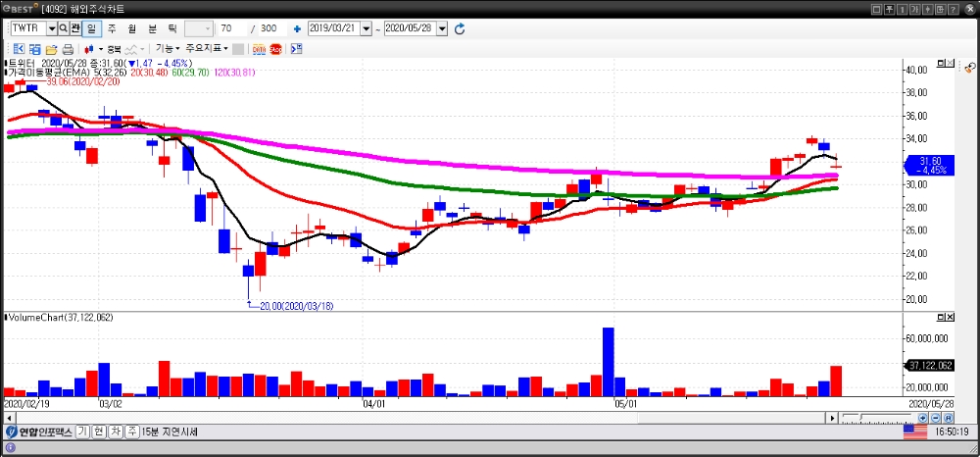
Task: Click the red Stop icon
Action: click(275, 49)
